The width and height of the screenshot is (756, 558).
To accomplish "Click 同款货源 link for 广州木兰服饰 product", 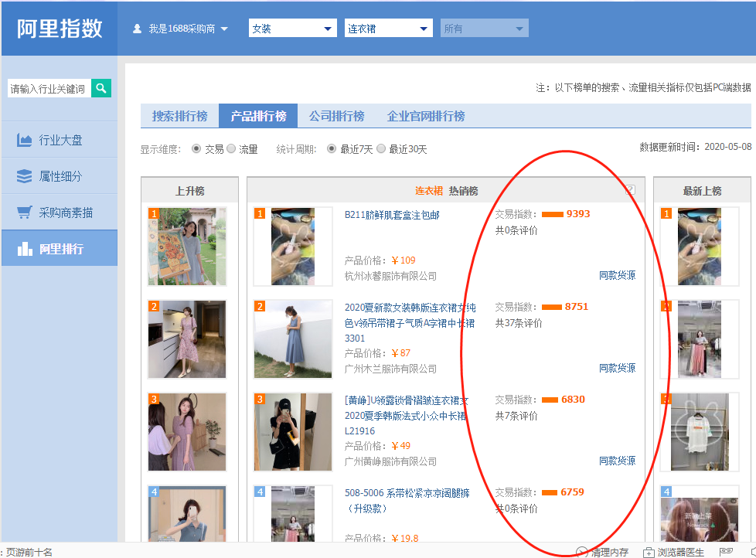I will (617, 368).
